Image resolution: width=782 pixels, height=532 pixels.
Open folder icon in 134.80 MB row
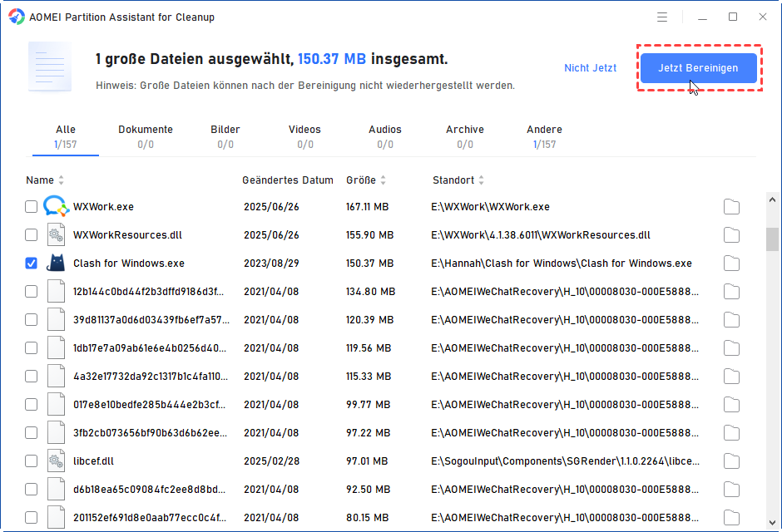(x=731, y=292)
